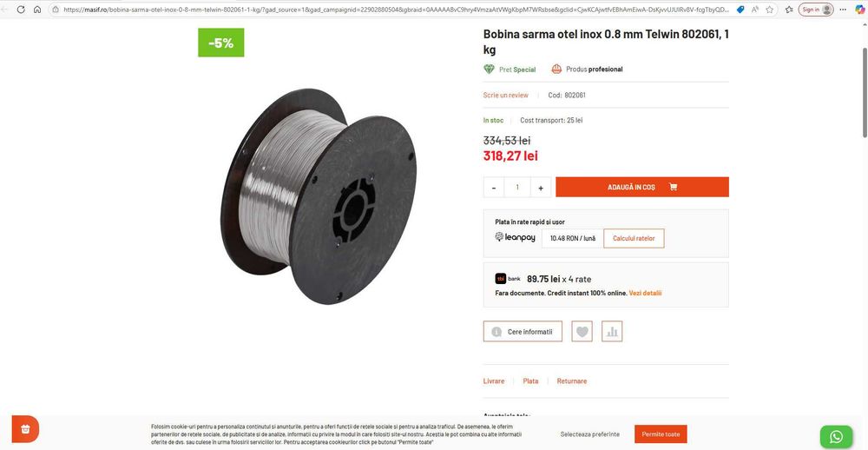Click Scrie un review link
The image size is (868, 450).
[x=505, y=96]
